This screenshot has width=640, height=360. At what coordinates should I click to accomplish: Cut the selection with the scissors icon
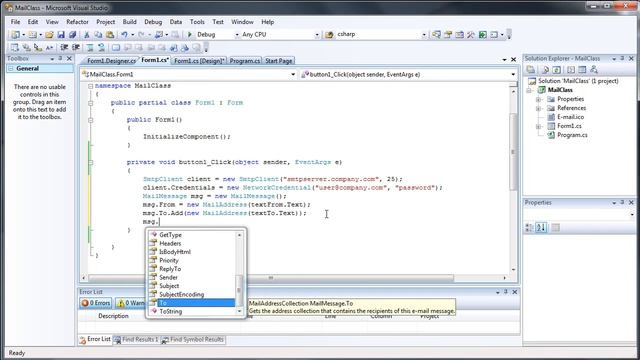[87, 35]
